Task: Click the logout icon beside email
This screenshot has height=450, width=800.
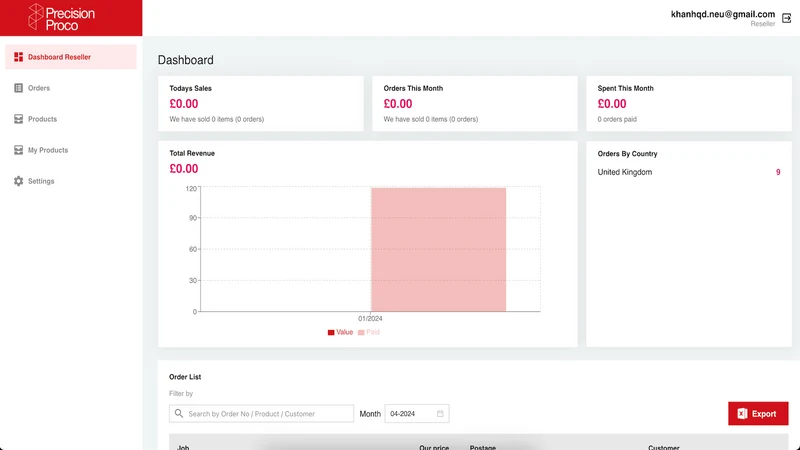Action: [786, 18]
